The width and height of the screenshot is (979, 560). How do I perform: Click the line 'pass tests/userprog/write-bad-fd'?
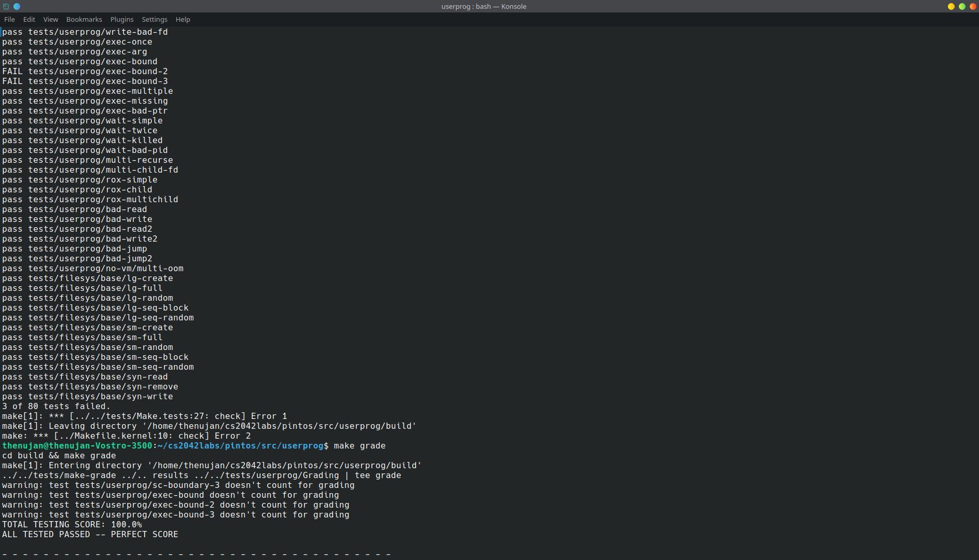[85, 32]
